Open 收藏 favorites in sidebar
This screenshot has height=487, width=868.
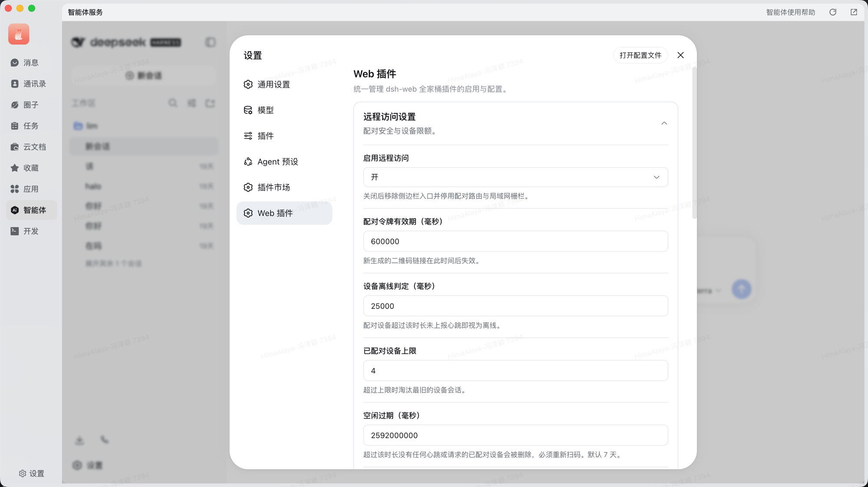[31, 168]
